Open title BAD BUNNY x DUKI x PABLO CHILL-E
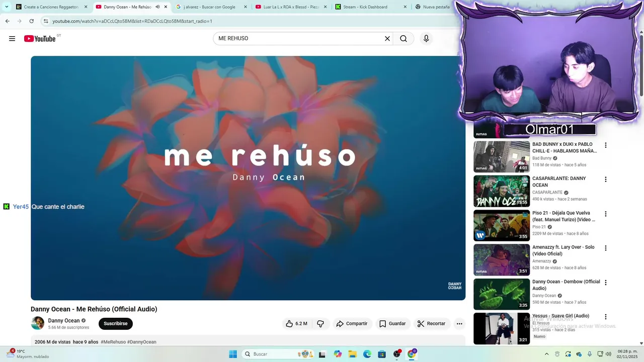Image resolution: width=644 pixels, height=362 pixels. coord(565,147)
